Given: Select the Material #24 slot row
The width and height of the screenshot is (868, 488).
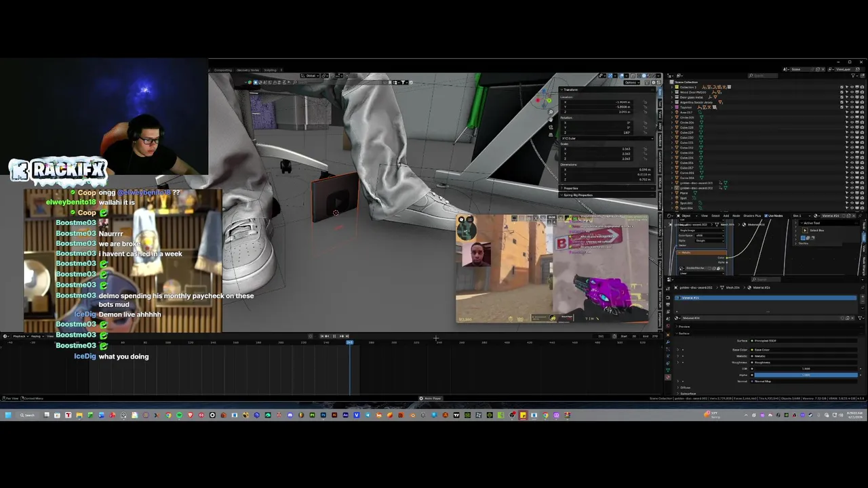Looking at the screenshot, I should [x=766, y=298].
